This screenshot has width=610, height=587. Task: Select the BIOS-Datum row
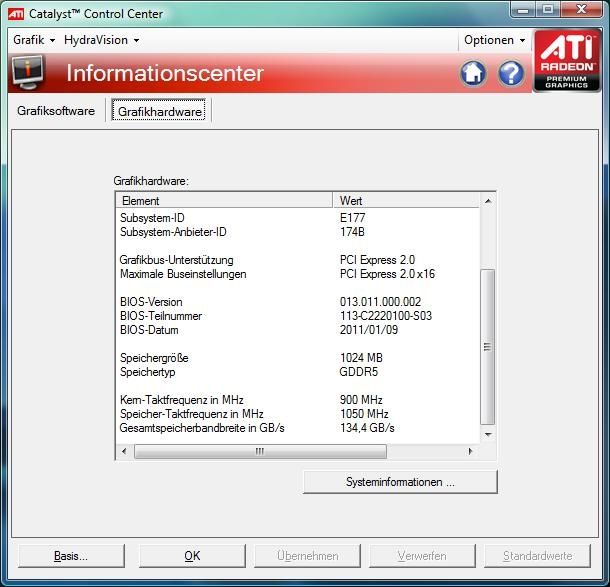[298, 330]
